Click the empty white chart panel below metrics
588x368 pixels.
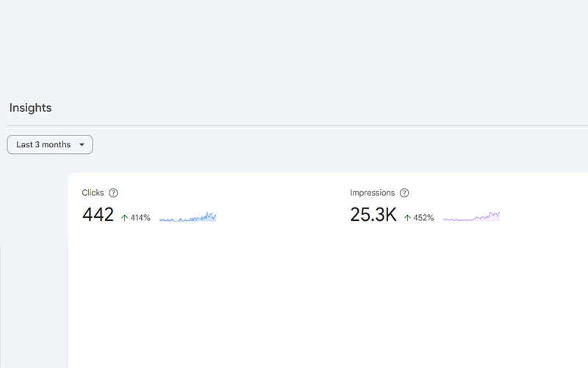tap(327, 304)
